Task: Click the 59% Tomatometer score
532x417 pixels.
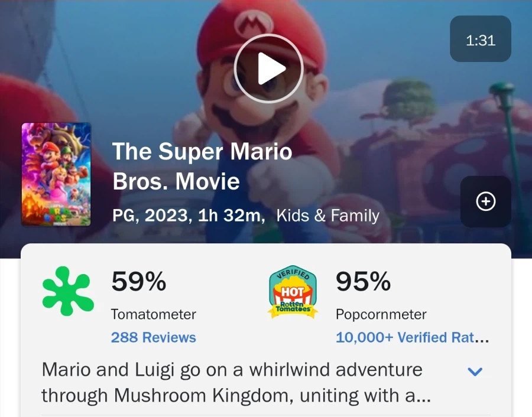Action: click(x=139, y=282)
